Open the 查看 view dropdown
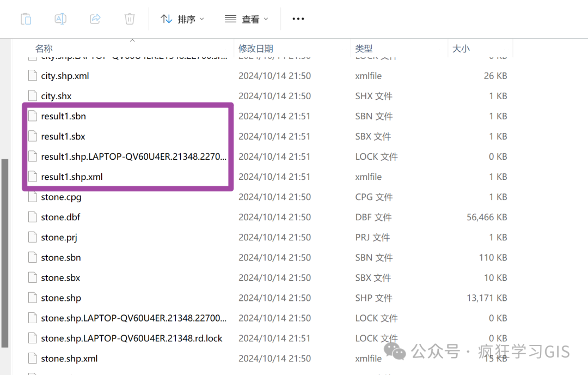Image resolution: width=588 pixels, height=375 pixels. point(247,19)
